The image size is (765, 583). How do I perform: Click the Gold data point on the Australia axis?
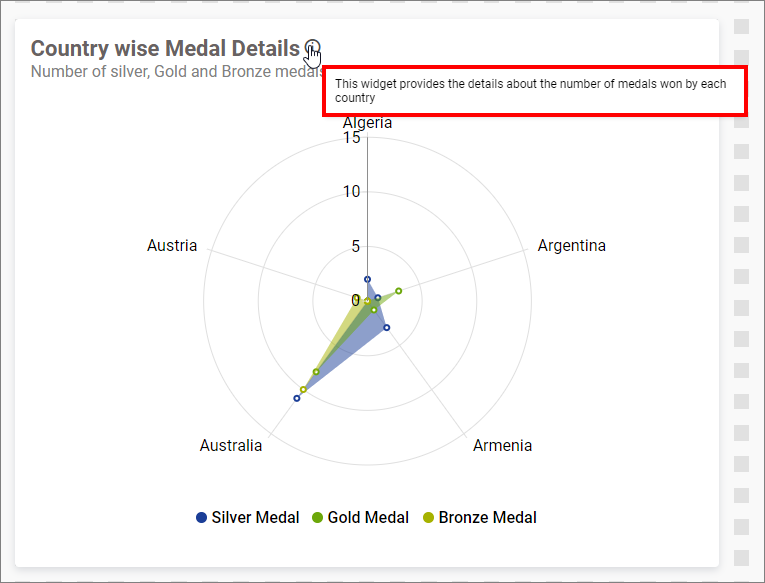[x=316, y=372]
